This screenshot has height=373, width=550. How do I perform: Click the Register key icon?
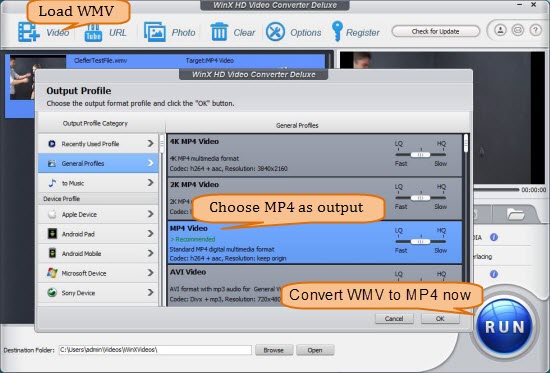(x=337, y=32)
